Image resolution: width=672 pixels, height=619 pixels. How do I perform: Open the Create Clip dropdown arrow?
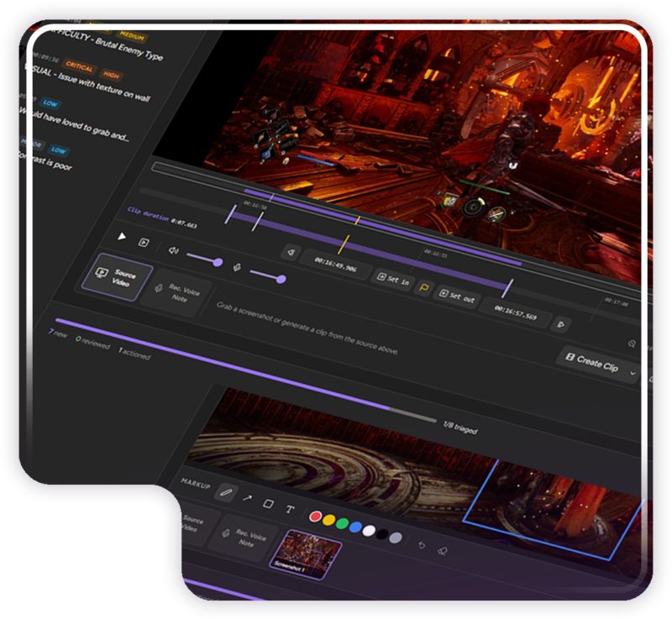[x=633, y=374]
